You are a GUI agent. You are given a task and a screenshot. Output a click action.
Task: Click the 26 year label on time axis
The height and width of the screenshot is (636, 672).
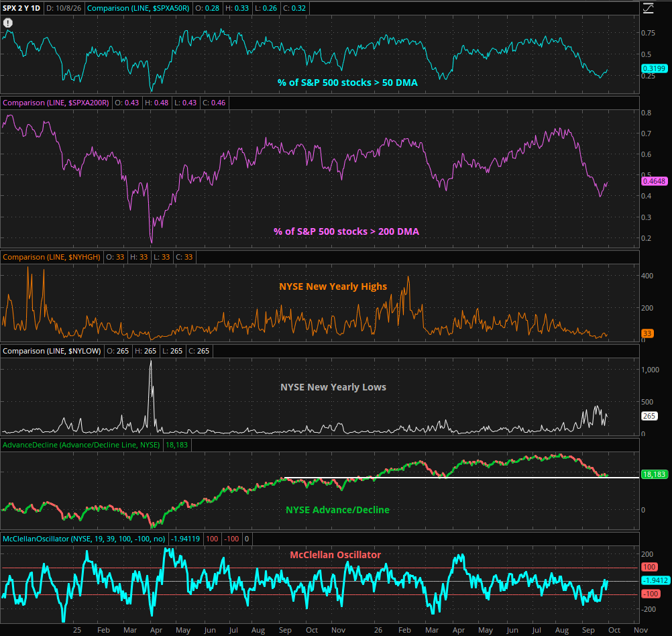click(378, 630)
